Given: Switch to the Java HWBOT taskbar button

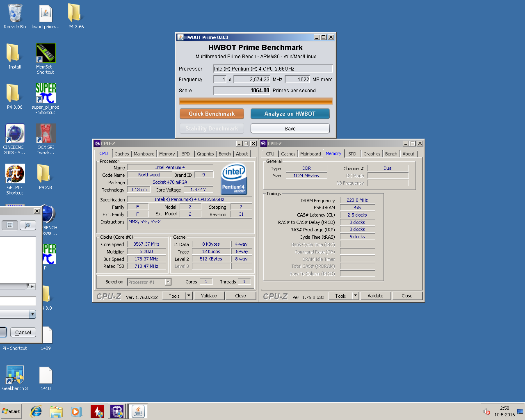Looking at the screenshot, I should [138, 411].
